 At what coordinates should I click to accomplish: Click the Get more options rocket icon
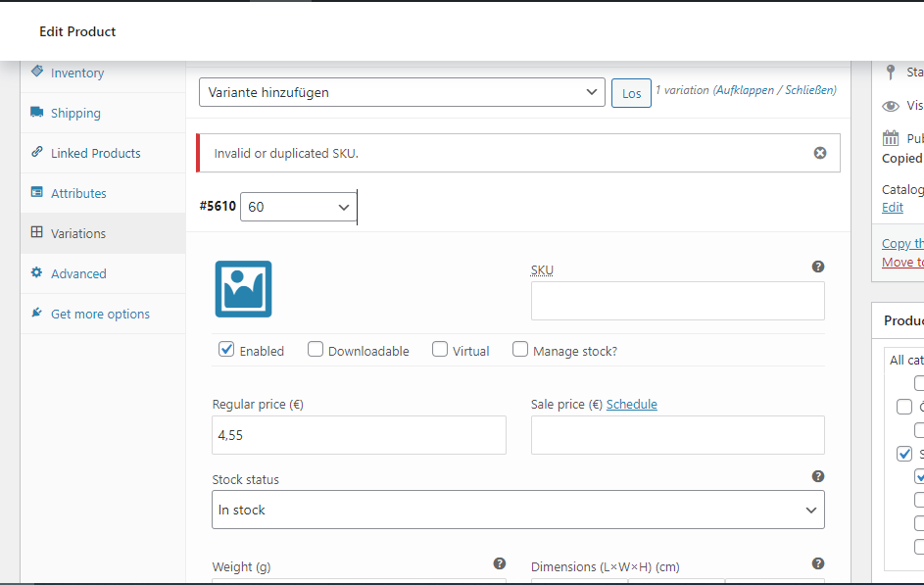click(x=36, y=313)
